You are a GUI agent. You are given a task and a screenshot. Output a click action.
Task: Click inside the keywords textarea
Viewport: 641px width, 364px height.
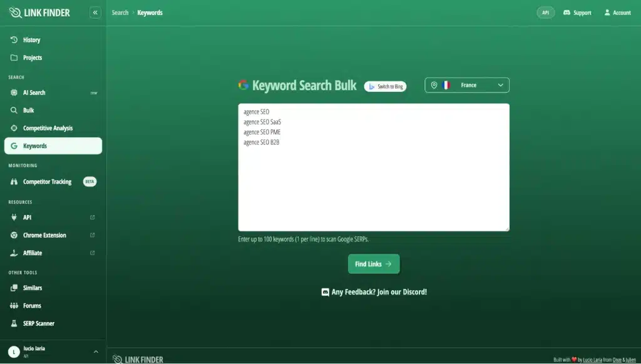click(374, 167)
